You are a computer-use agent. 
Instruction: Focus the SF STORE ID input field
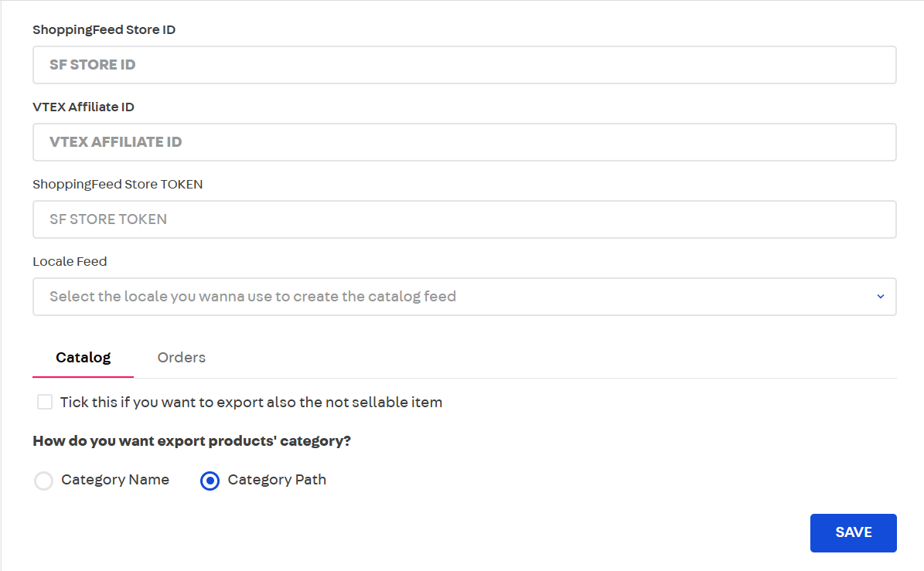pyautogui.click(x=464, y=65)
